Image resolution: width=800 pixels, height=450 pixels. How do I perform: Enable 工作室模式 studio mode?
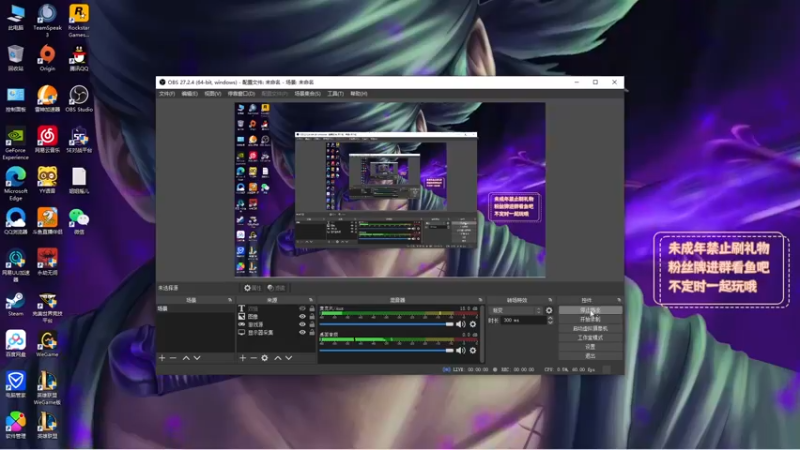point(590,338)
